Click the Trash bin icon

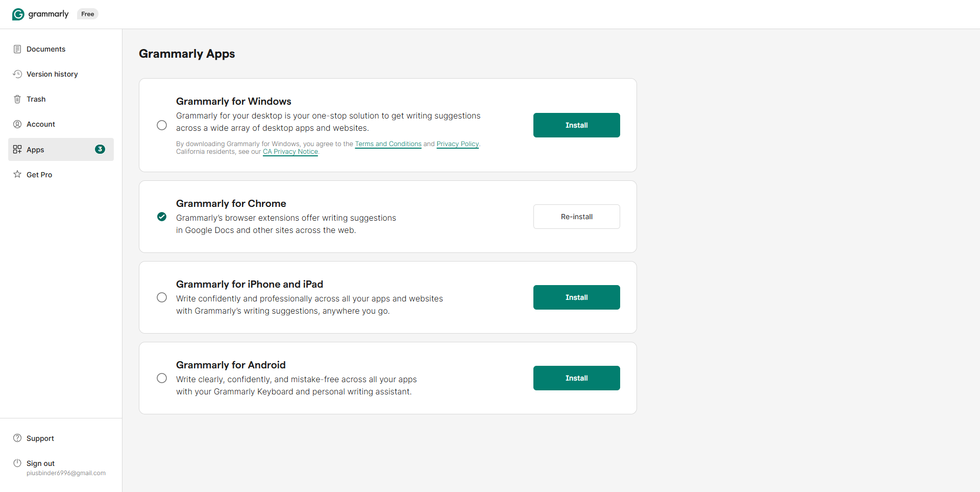click(x=17, y=99)
